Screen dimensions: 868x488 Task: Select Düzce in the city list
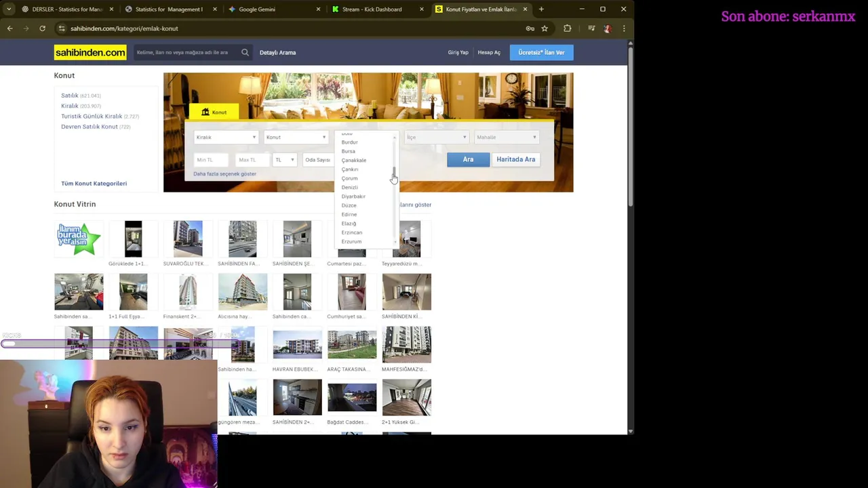point(349,205)
